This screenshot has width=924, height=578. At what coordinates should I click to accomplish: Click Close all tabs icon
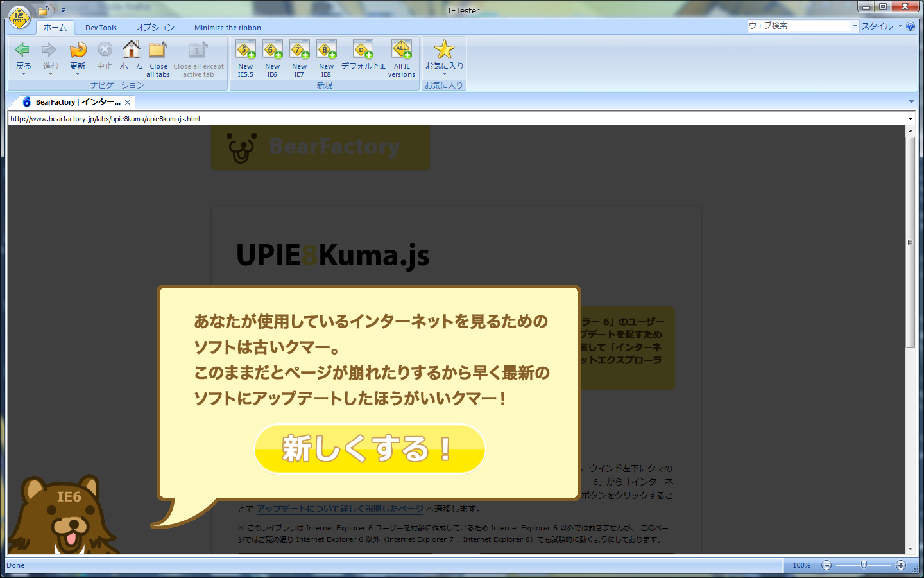point(158,50)
